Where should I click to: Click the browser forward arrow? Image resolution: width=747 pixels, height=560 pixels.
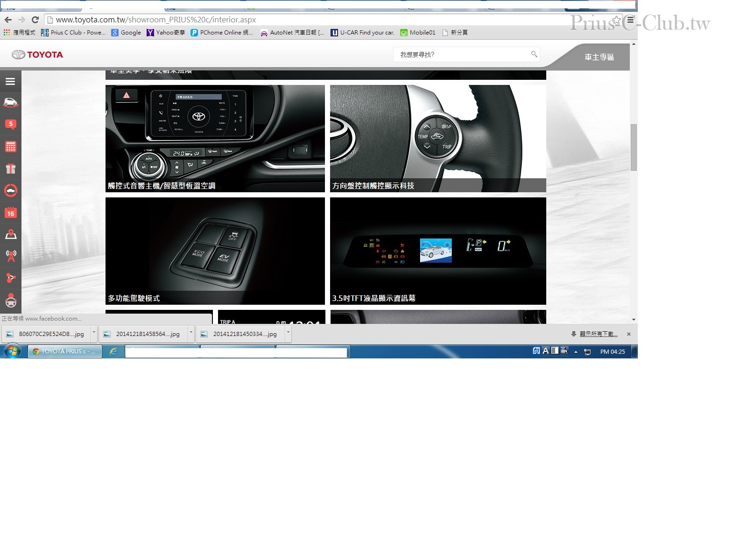(21, 20)
